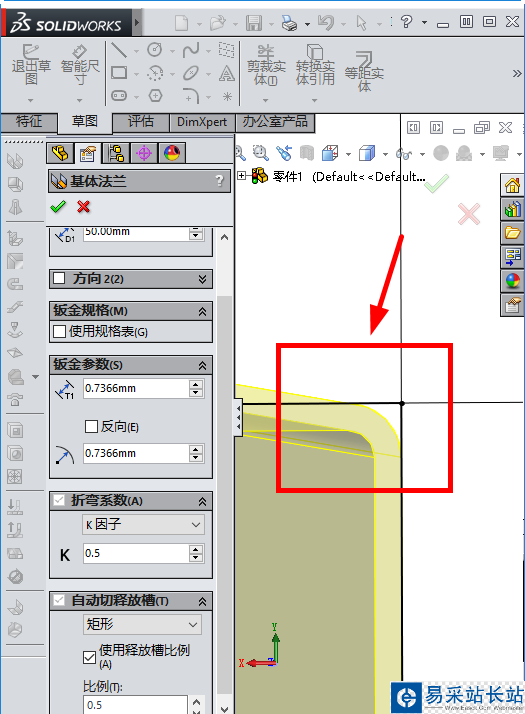Enable the Direction 2 (方向 2) checkbox
This screenshot has width=525, height=714.
click(59, 278)
